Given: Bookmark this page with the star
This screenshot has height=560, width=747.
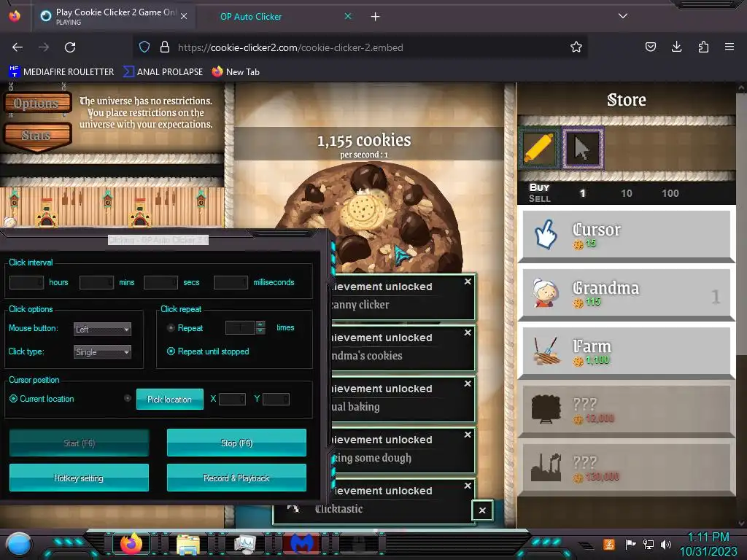Looking at the screenshot, I should tap(576, 47).
